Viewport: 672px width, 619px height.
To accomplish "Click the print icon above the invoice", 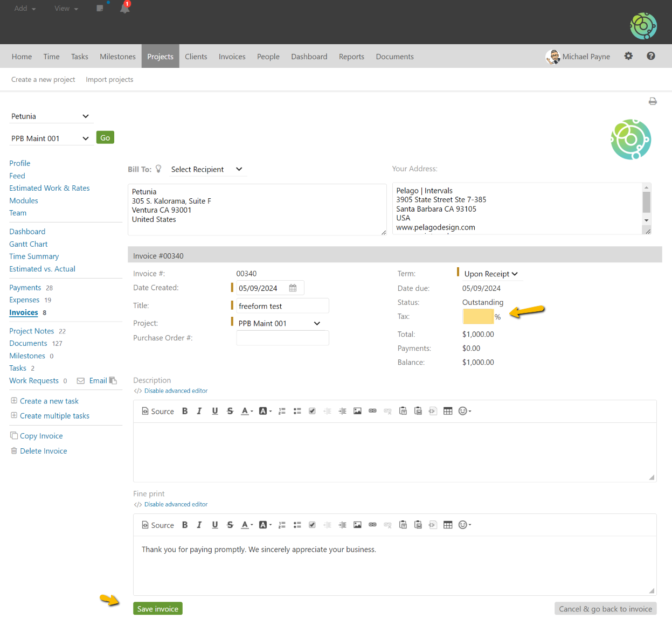I will (x=653, y=101).
